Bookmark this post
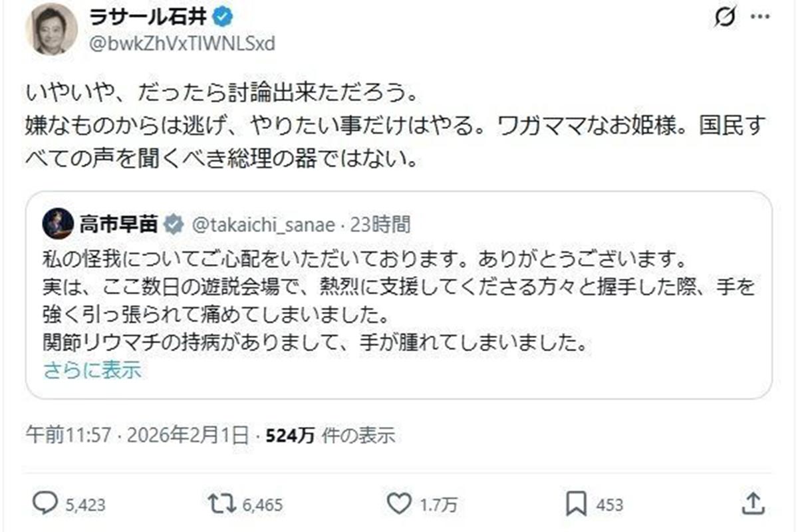The image size is (798, 532). pos(576,504)
